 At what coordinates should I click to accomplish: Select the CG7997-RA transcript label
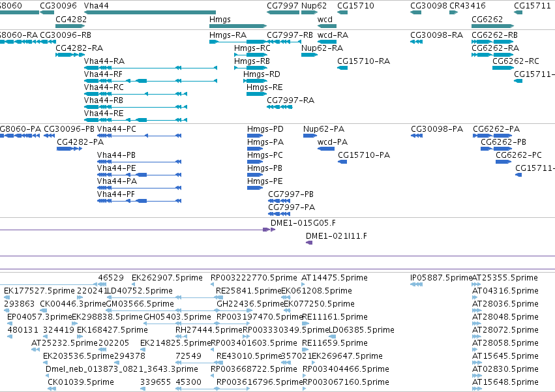click(x=291, y=100)
